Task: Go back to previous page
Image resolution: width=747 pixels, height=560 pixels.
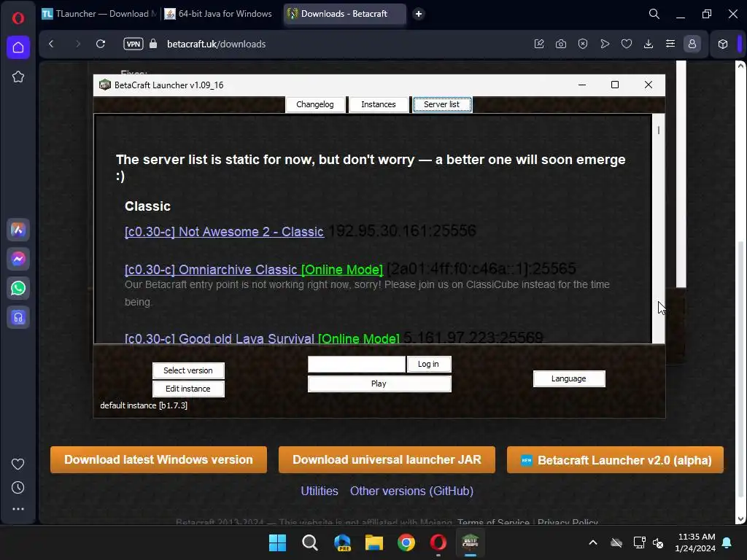Action: pyautogui.click(x=52, y=44)
